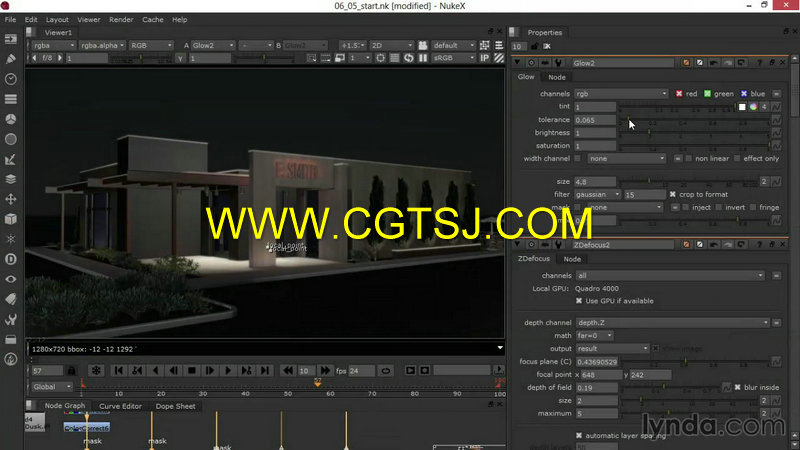This screenshot has height=450, width=800.
Task: Toggle crop to format checkbox
Action: [672, 194]
